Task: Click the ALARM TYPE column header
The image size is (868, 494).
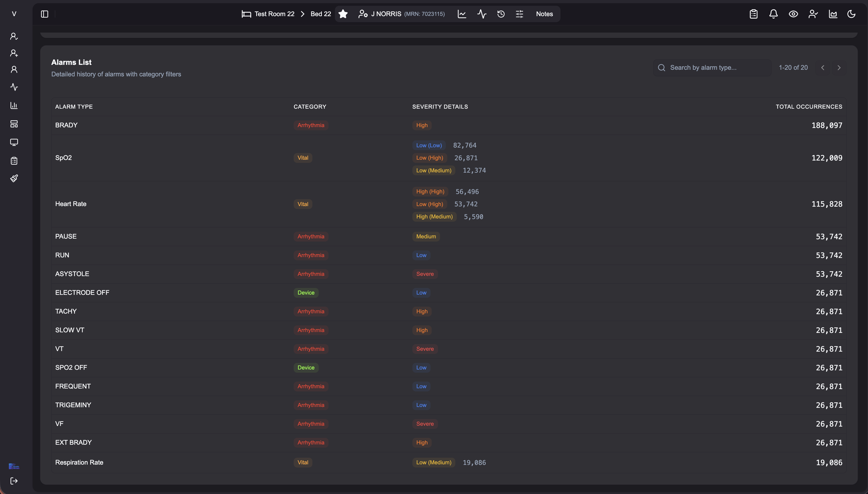Action: [x=74, y=107]
